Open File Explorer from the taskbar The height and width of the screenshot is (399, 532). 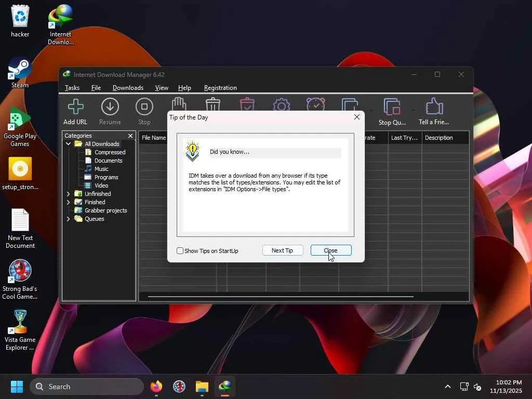click(x=202, y=387)
